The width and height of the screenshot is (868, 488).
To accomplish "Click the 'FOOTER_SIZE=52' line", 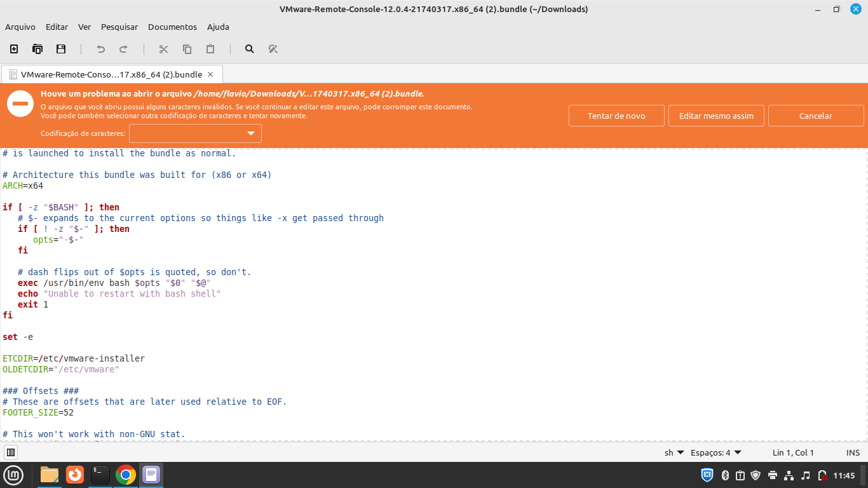I will (x=38, y=412).
